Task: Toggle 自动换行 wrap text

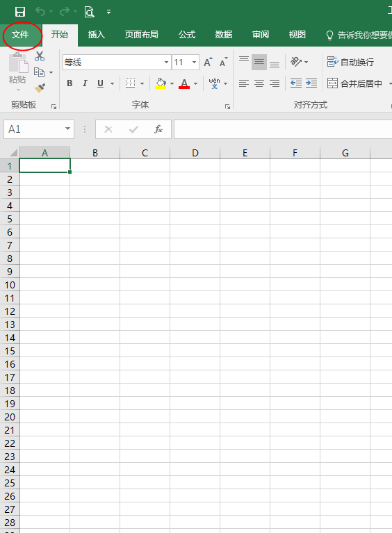Action: (x=350, y=63)
